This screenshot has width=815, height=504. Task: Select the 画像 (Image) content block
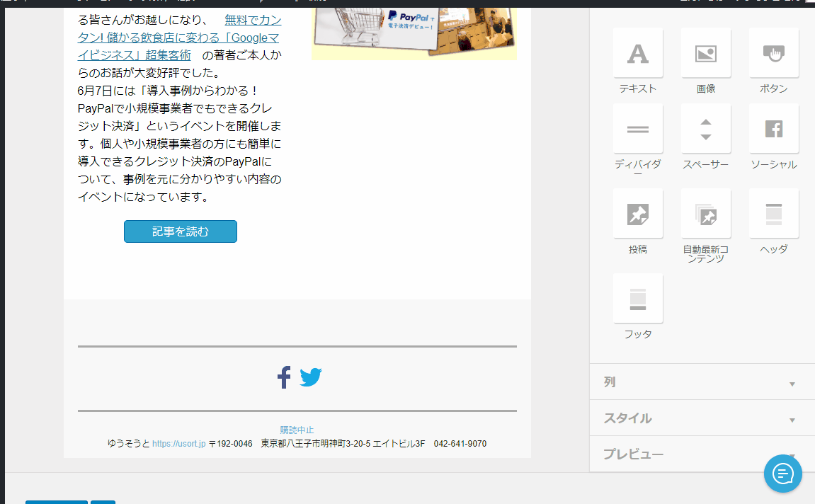[x=706, y=53]
